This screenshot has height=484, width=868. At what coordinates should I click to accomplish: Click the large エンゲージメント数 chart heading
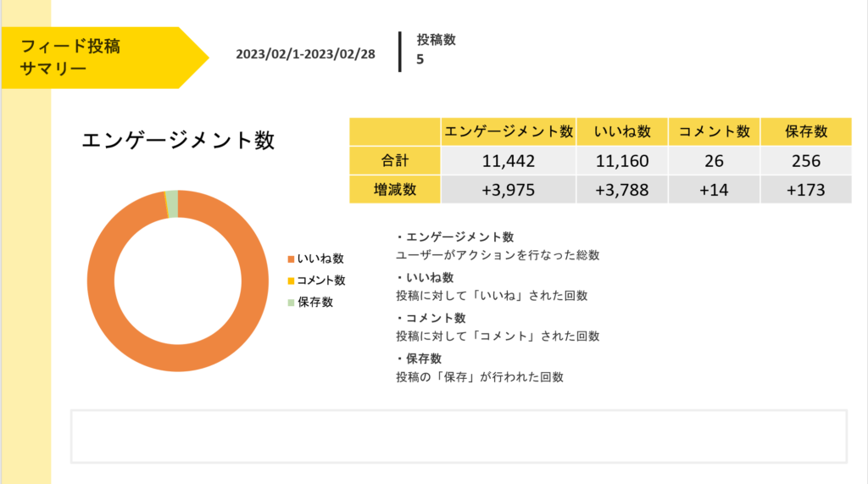click(178, 140)
